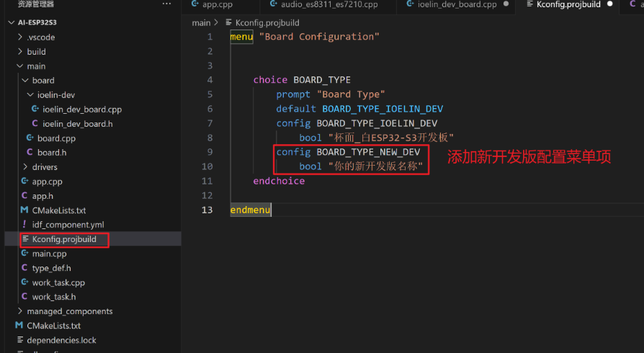644x353 pixels.
Task: Open dependencies.lock file
Action: [x=62, y=340]
